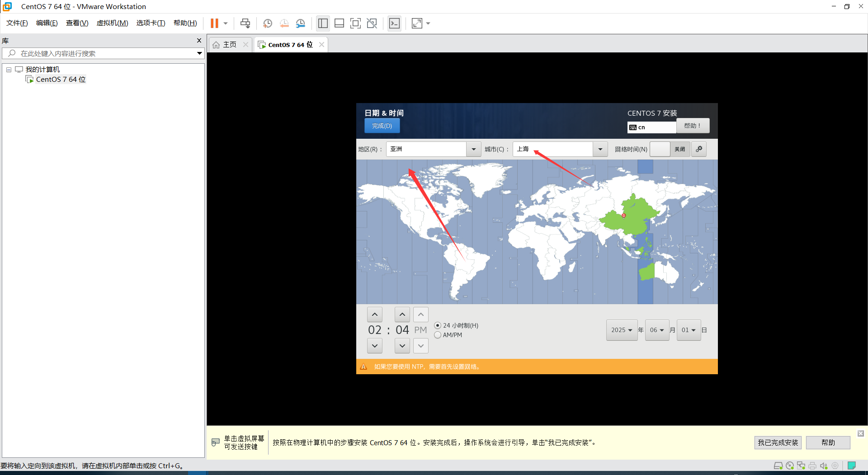Open stretch display options dropdown arrow

pyautogui.click(x=428, y=24)
